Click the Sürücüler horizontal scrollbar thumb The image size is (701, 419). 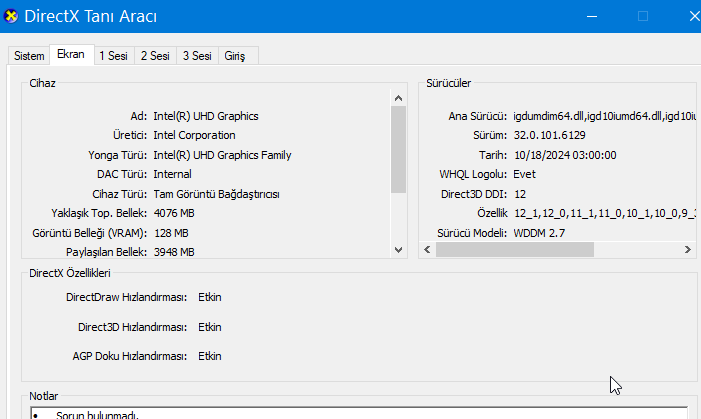click(515, 250)
